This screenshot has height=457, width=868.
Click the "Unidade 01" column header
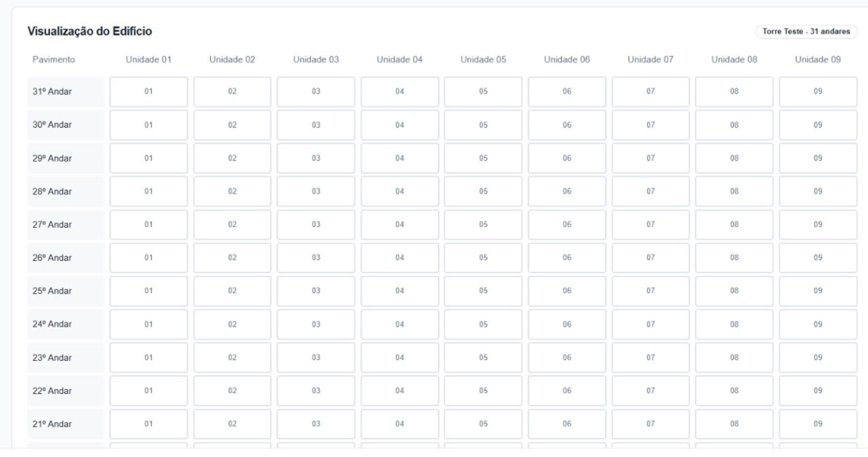149,60
